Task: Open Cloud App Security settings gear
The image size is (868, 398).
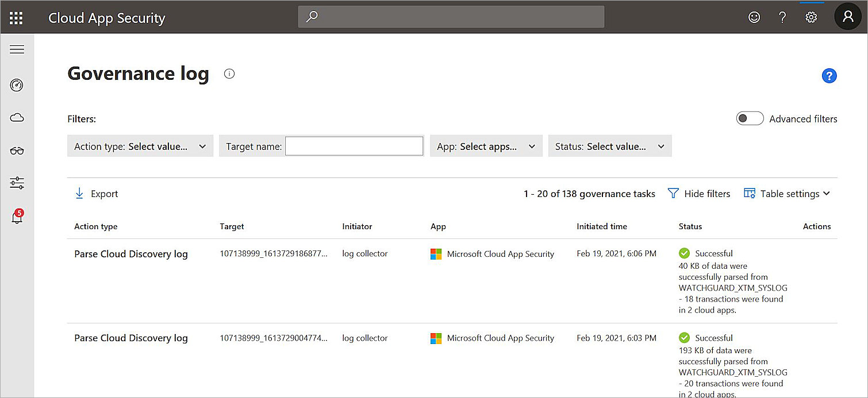Action: tap(811, 17)
